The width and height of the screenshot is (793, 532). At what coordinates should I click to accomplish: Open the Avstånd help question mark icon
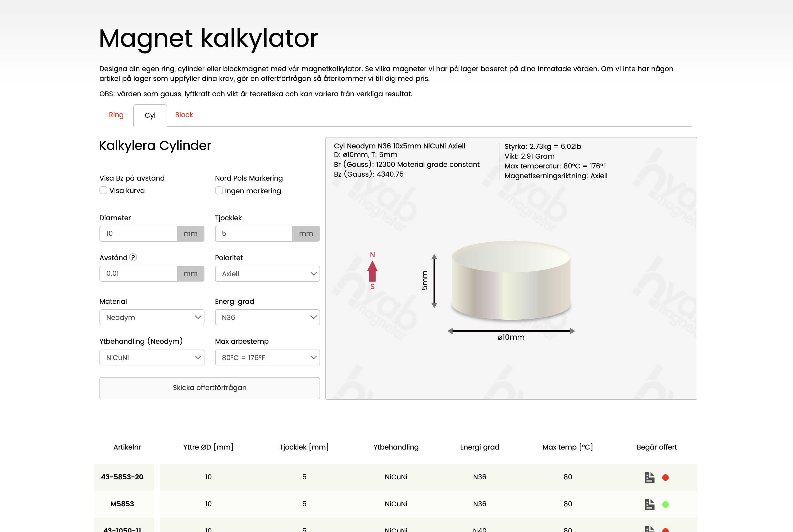(x=133, y=258)
